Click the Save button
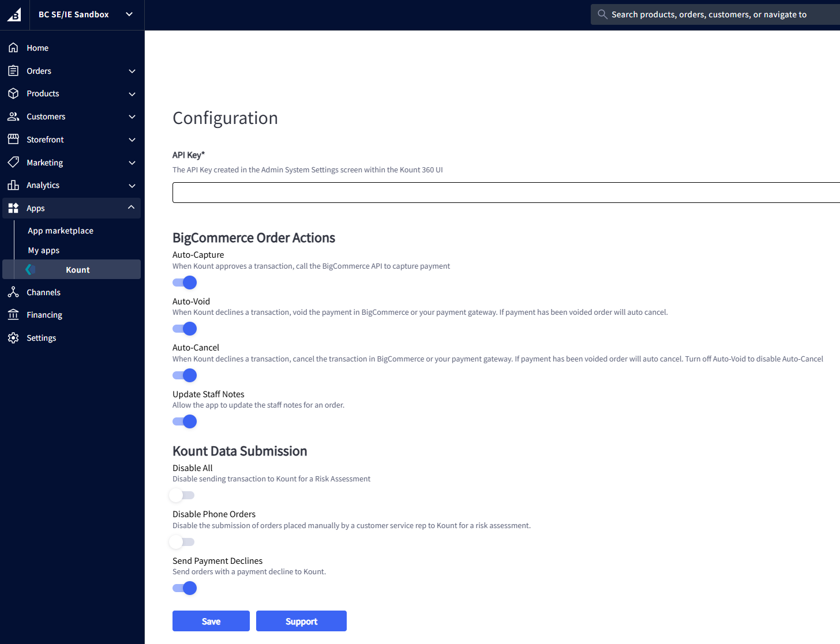The height and width of the screenshot is (644, 840). [x=211, y=621]
